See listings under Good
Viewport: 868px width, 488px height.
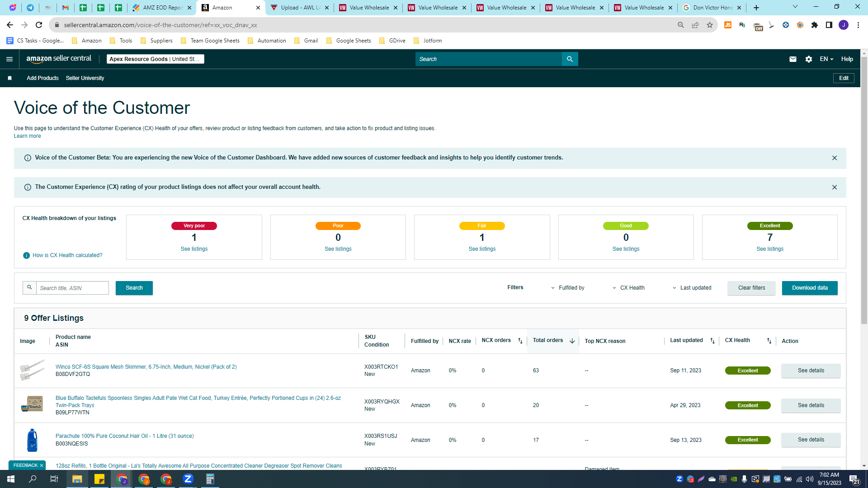[626, 249]
